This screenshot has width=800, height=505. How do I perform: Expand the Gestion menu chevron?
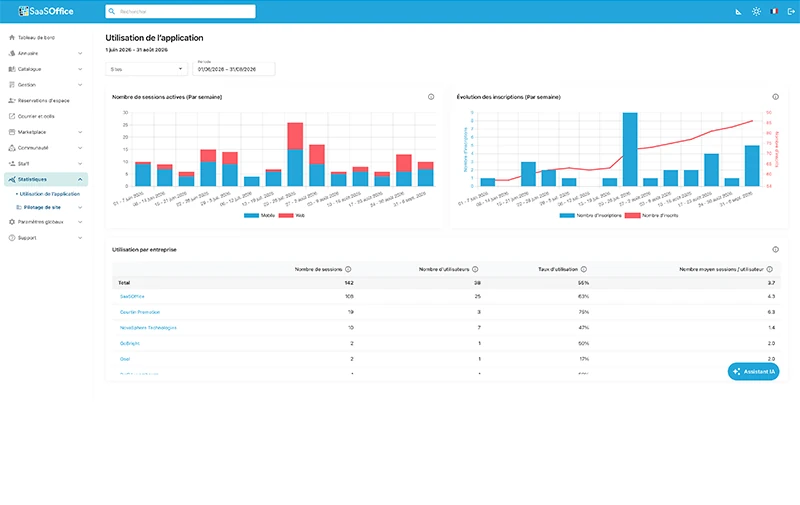(80, 85)
